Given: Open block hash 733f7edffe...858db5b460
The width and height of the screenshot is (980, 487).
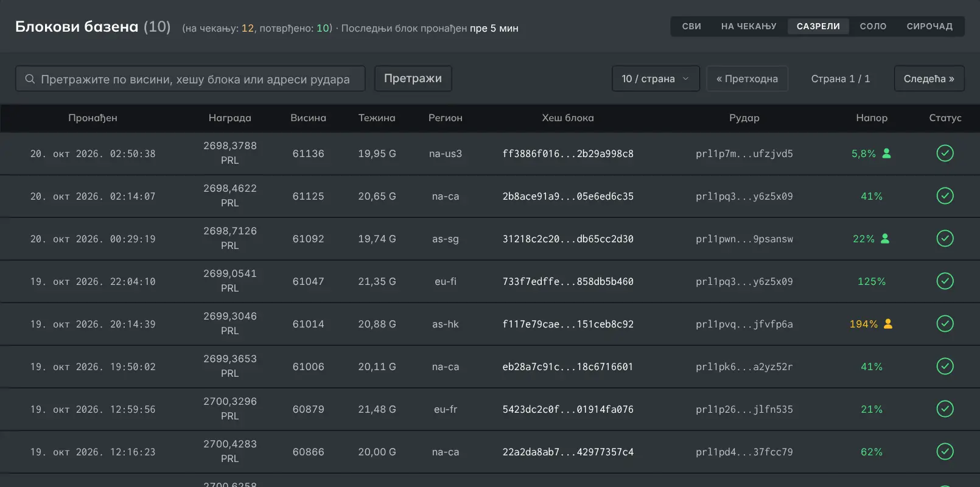Looking at the screenshot, I should point(568,282).
